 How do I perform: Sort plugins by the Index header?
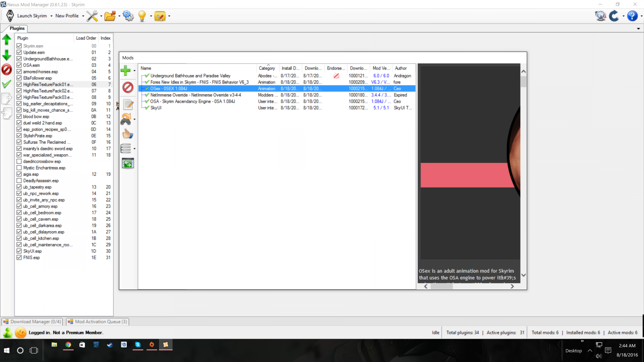[x=105, y=38]
